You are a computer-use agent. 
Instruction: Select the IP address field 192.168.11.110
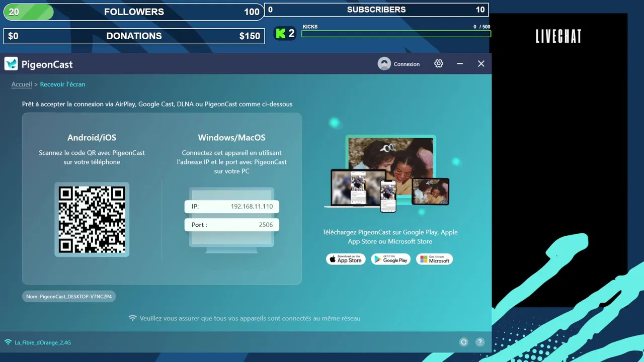[x=232, y=207]
